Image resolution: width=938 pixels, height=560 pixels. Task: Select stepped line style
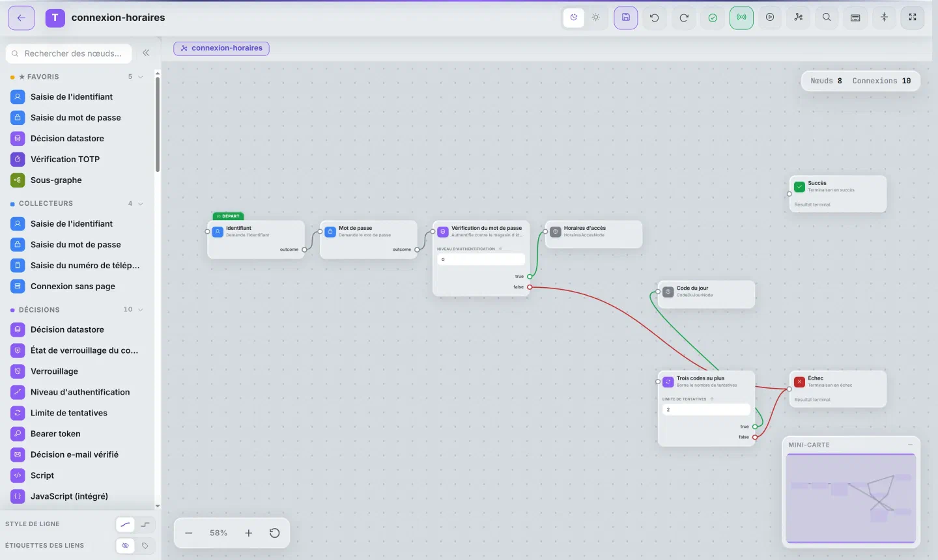[145, 524]
